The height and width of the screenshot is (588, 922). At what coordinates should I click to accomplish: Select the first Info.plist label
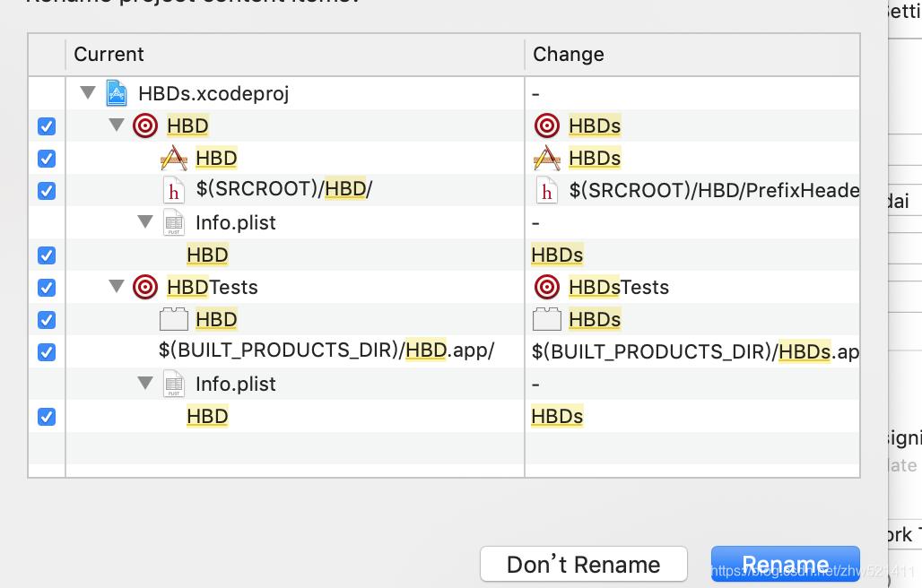pos(235,222)
